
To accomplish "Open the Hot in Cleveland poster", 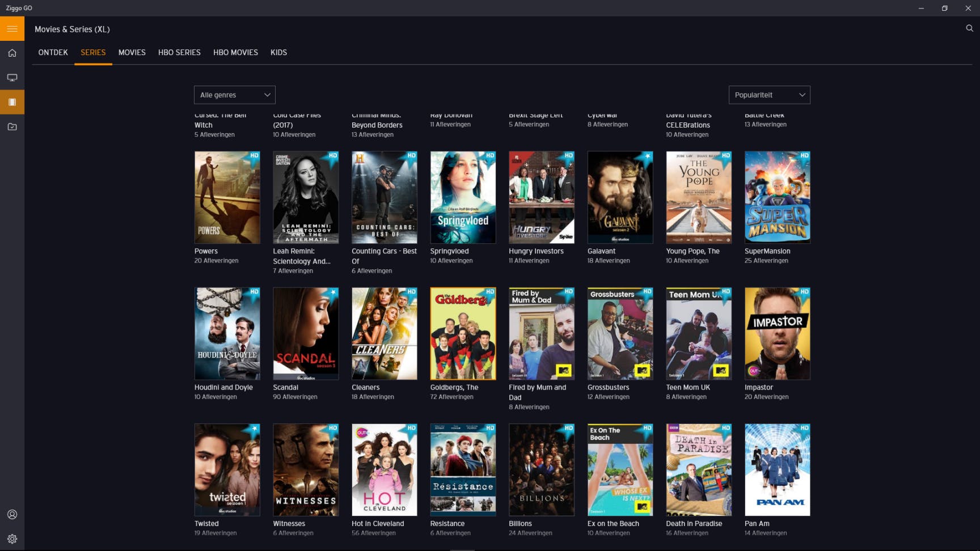I will [x=385, y=470].
